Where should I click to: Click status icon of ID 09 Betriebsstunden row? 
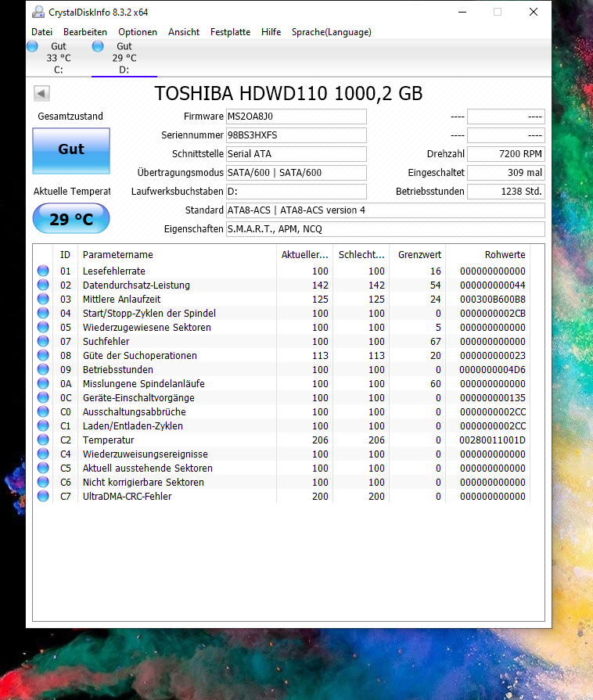43,369
